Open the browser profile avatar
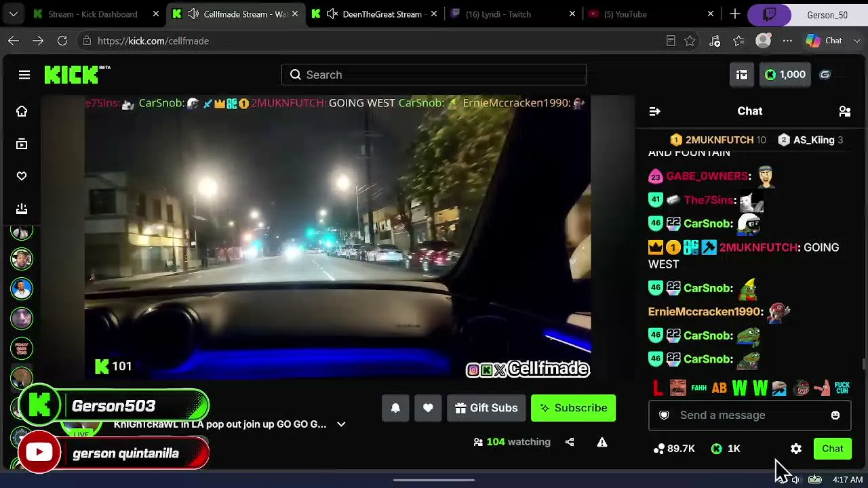868x488 pixels. [764, 41]
